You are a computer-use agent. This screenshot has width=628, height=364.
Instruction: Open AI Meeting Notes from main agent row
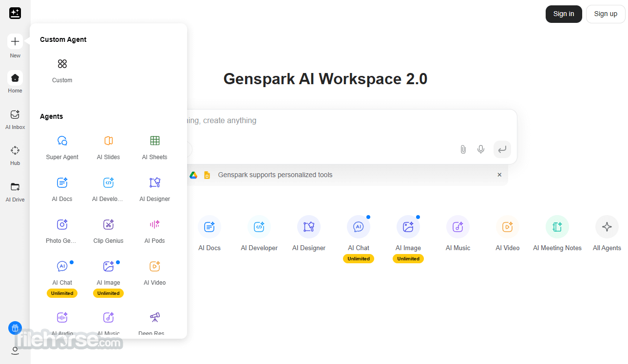coord(557,227)
